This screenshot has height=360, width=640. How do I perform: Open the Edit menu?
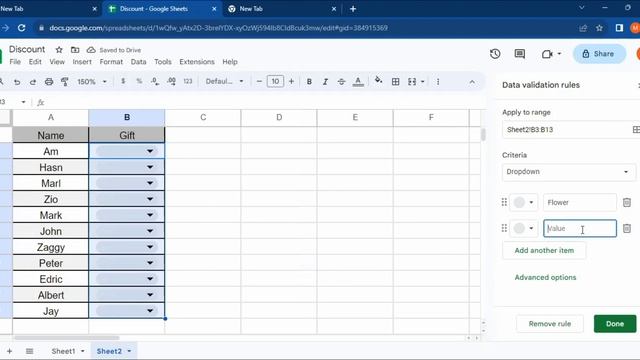[35, 62]
